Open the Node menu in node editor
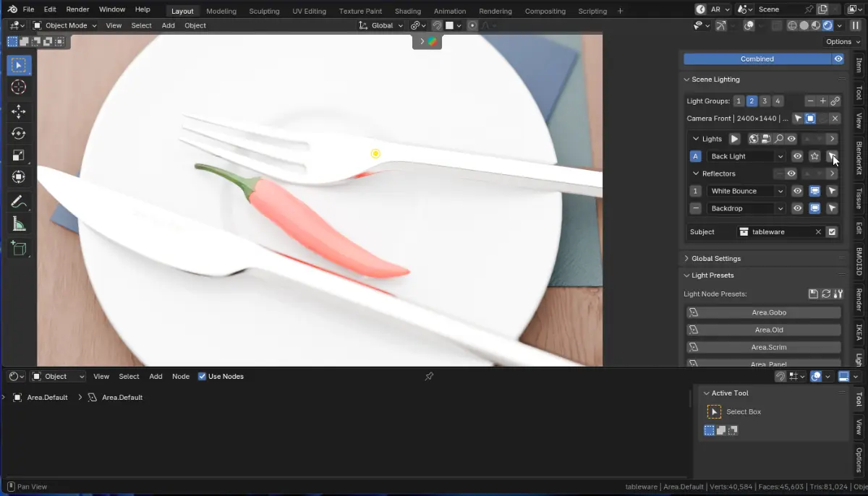 181,376
